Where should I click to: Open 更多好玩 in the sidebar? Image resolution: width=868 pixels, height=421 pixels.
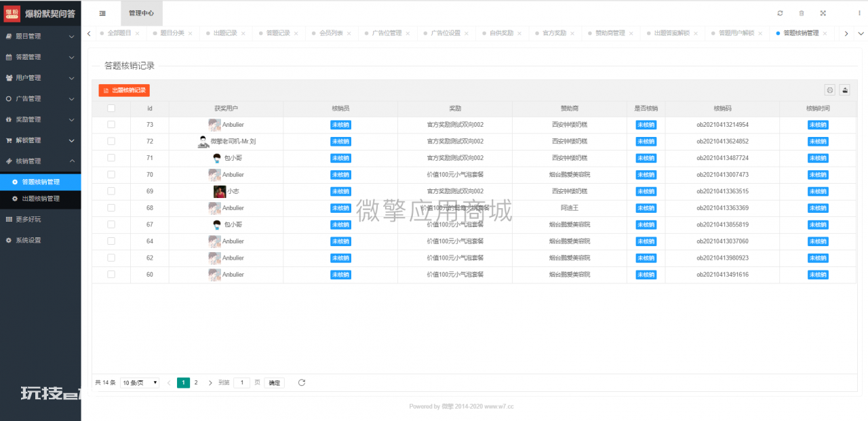click(x=41, y=219)
